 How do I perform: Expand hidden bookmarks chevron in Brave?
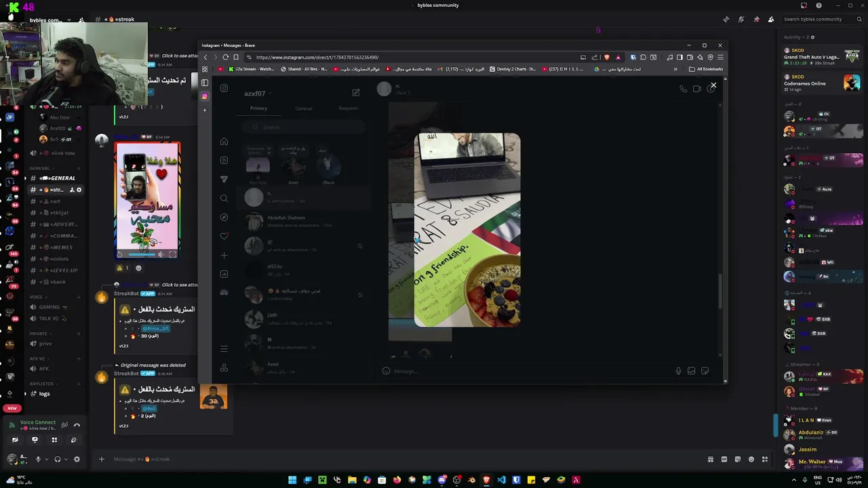coord(675,69)
